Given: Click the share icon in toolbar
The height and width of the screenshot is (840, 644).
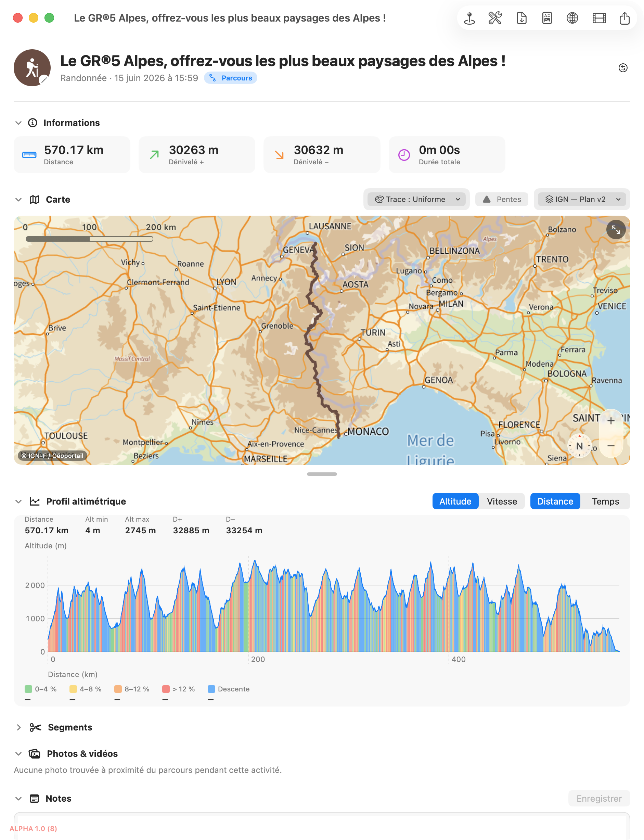Looking at the screenshot, I should click(x=624, y=18).
